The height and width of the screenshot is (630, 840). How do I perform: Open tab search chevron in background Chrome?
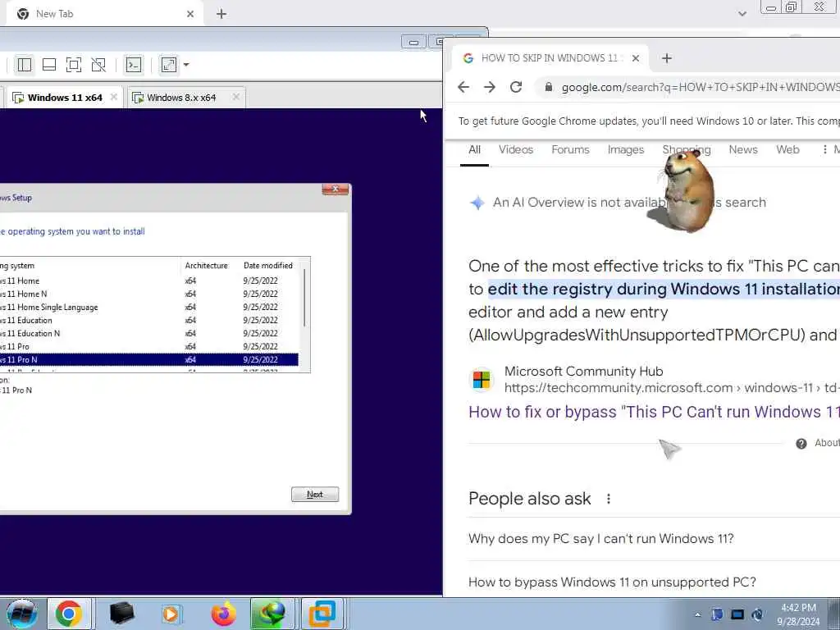[x=742, y=14]
